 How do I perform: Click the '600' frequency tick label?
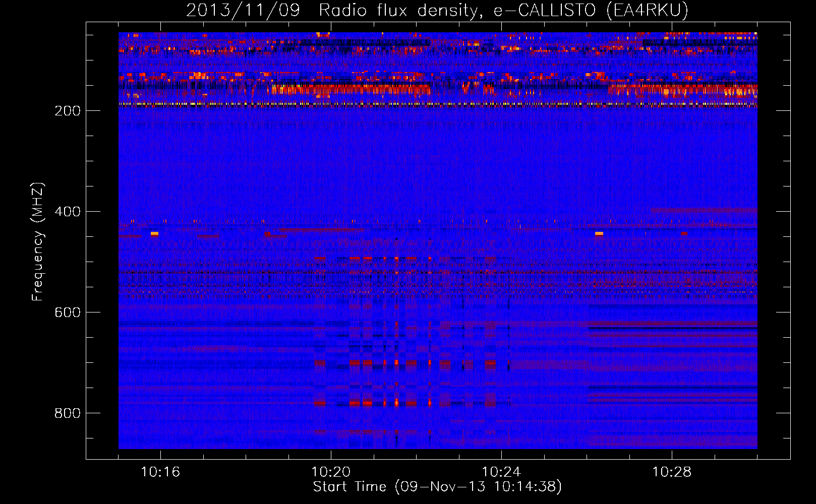tap(68, 312)
